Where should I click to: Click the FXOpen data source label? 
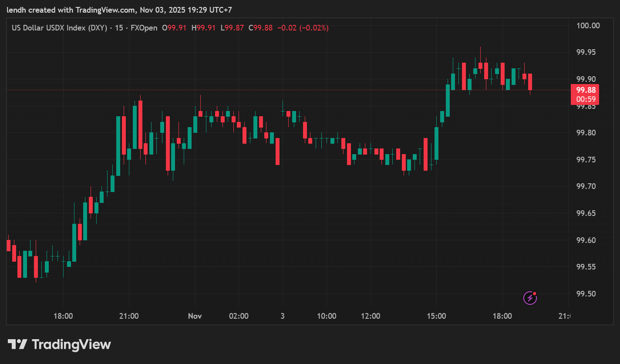144,28
